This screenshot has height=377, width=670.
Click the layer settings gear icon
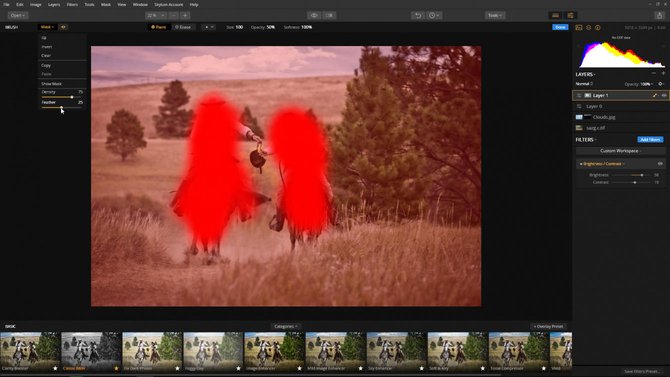click(x=661, y=84)
